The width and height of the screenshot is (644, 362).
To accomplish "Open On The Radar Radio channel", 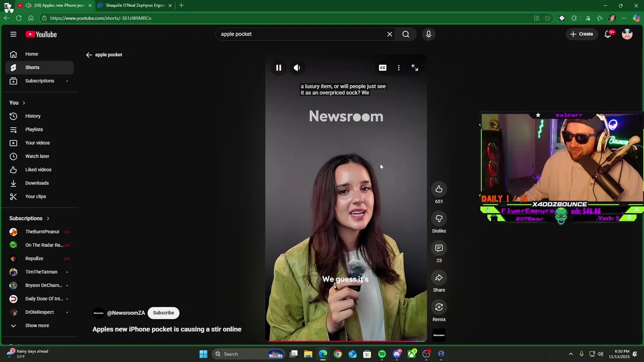I will click(39, 245).
